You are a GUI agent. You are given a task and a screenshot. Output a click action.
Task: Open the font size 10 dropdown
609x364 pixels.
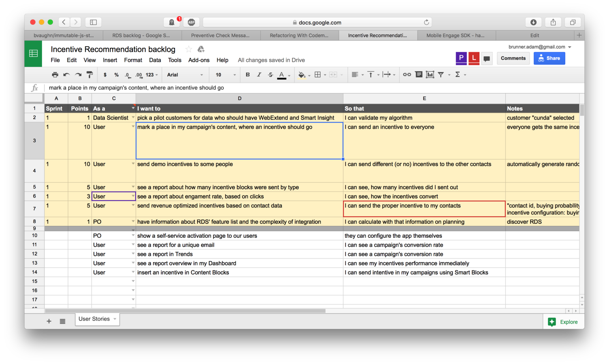pos(225,75)
